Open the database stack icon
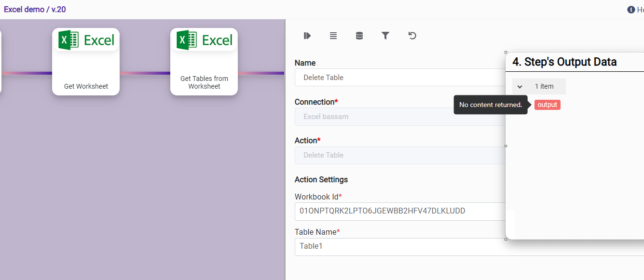This screenshot has width=644, height=280. (x=359, y=36)
